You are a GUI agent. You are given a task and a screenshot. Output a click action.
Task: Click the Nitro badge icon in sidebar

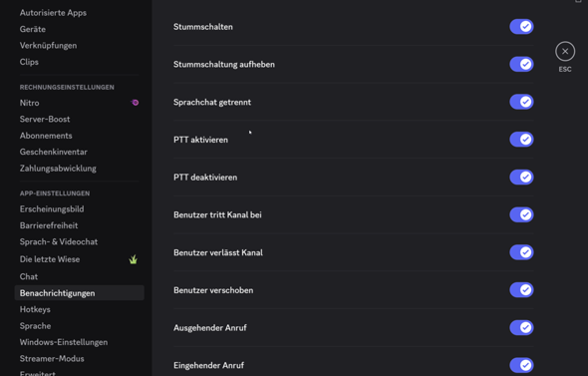point(135,103)
